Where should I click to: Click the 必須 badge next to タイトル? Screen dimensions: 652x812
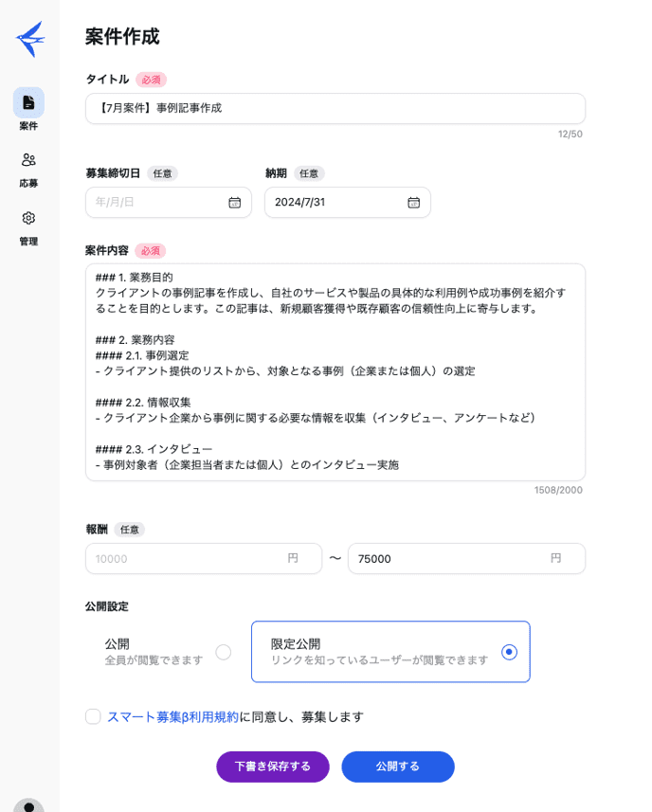[151, 80]
